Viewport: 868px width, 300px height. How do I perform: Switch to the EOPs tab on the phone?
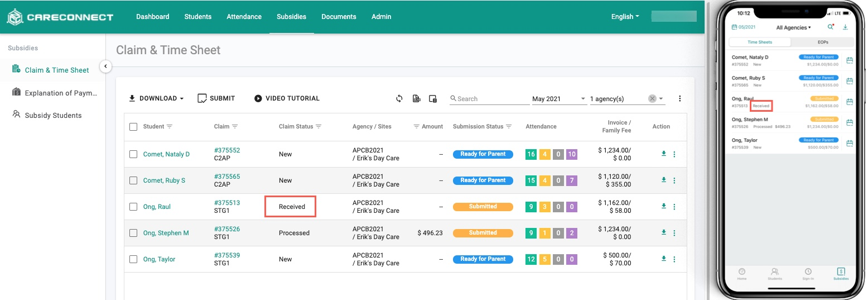coord(823,42)
